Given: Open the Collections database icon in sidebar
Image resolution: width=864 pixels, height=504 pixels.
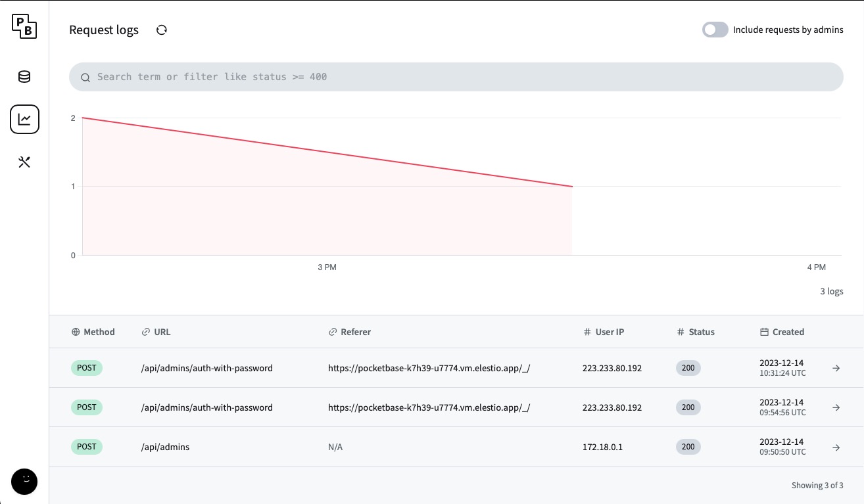Looking at the screenshot, I should tap(24, 77).
